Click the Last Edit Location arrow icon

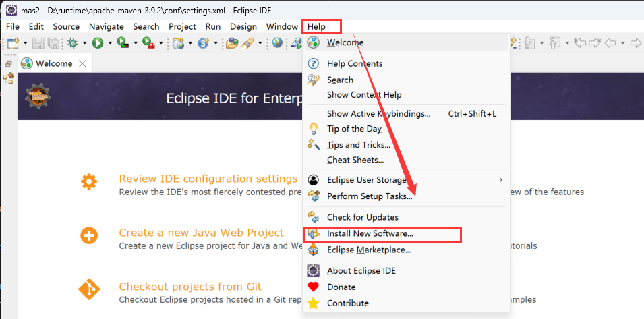579,42
